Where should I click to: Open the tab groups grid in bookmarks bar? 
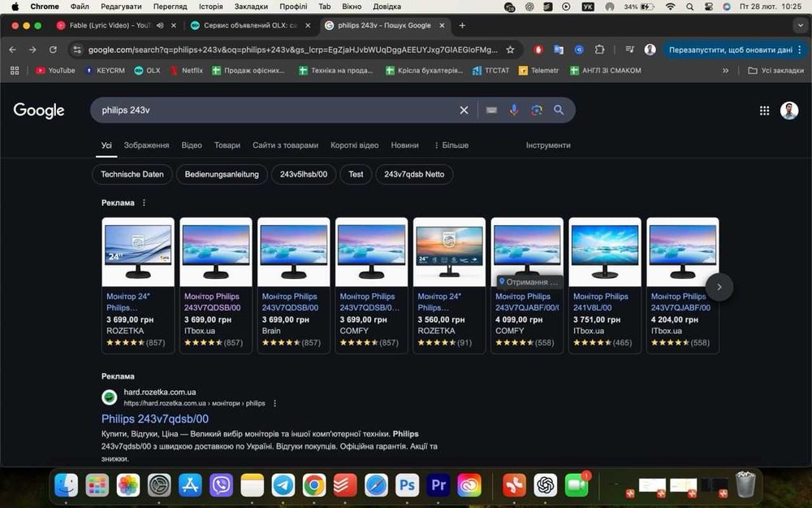coord(15,71)
